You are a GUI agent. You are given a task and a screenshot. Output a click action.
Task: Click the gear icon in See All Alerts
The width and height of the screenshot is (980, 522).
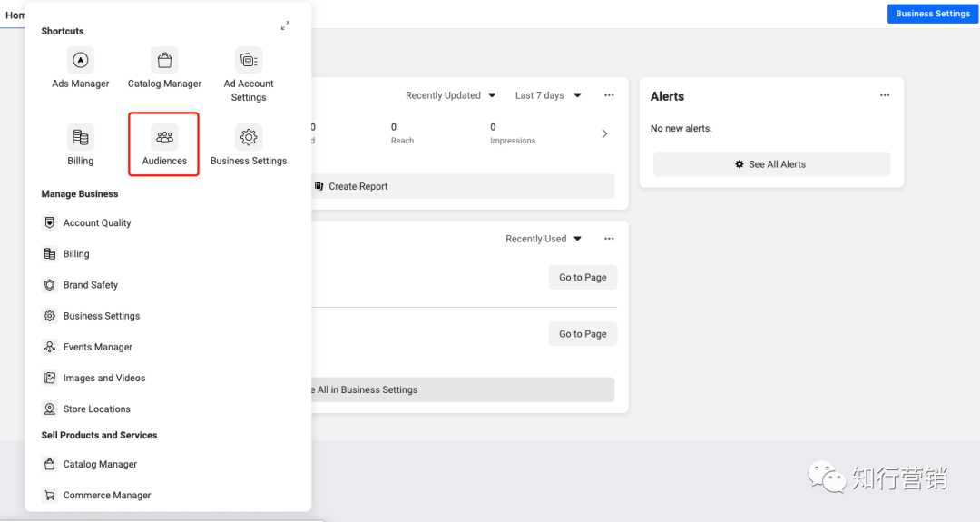tap(740, 164)
